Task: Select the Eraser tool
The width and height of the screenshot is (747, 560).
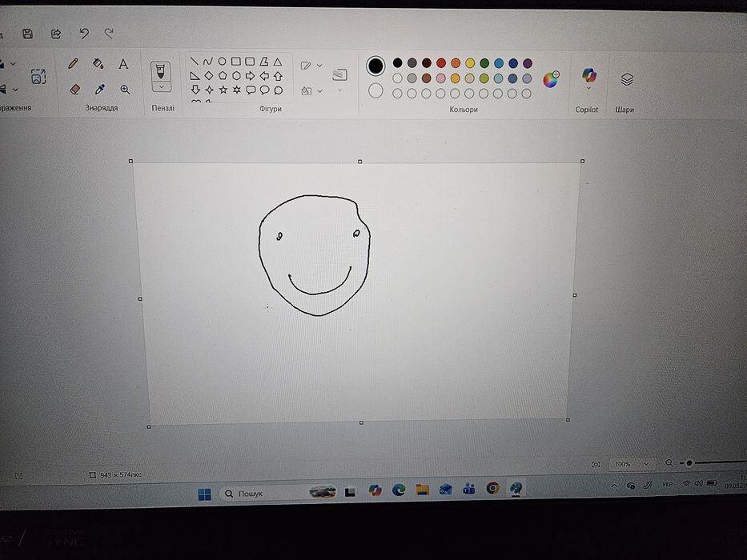Action: pyautogui.click(x=74, y=89)
